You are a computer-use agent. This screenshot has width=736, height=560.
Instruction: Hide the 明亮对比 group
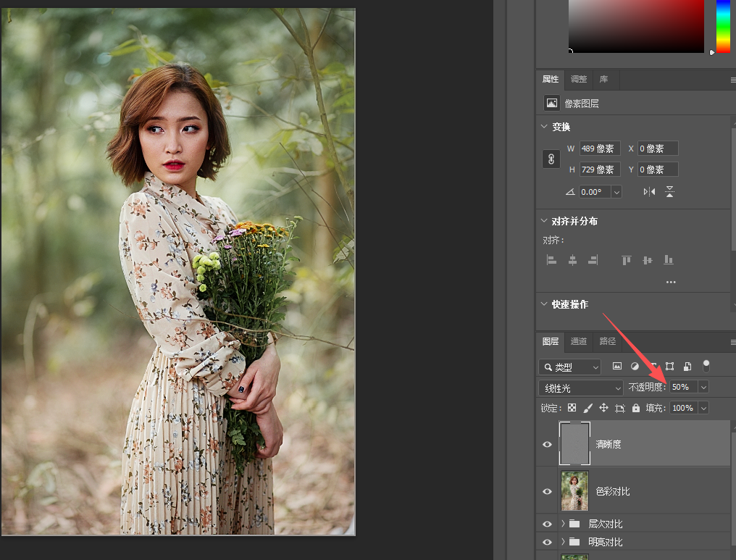click(548, 542)
